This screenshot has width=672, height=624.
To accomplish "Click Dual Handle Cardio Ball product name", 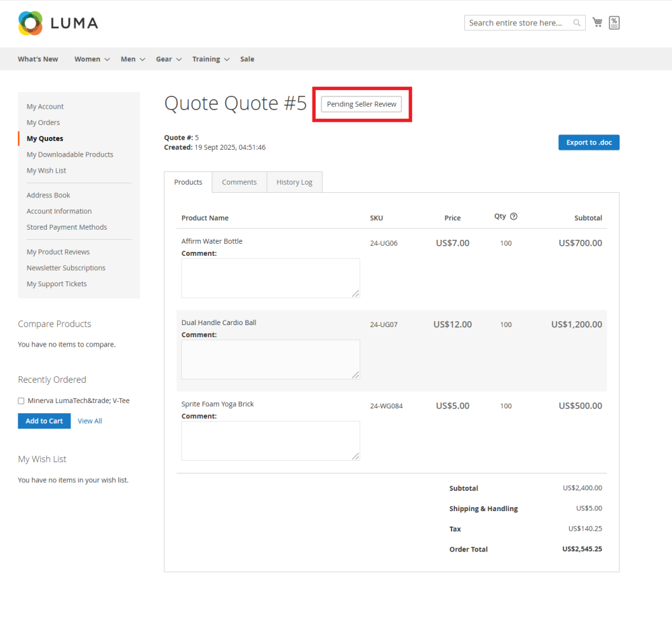I will click(x=218, y=322).
